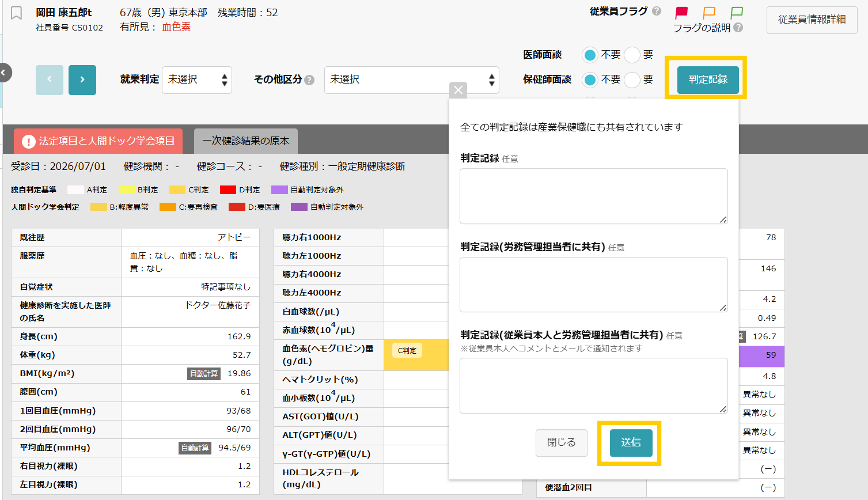The width and height of the screenshot is (868, 500).
Task: Click the ヘマトクリット(%) row label
Action: (x=320, y=380)
